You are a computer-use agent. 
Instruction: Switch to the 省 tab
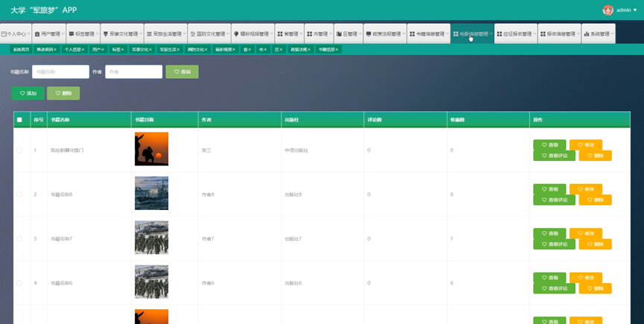point(247,50)
